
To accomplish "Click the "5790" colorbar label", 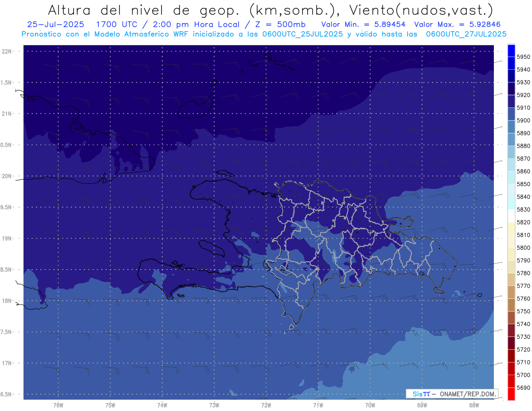I will click(x=524, y=260).
